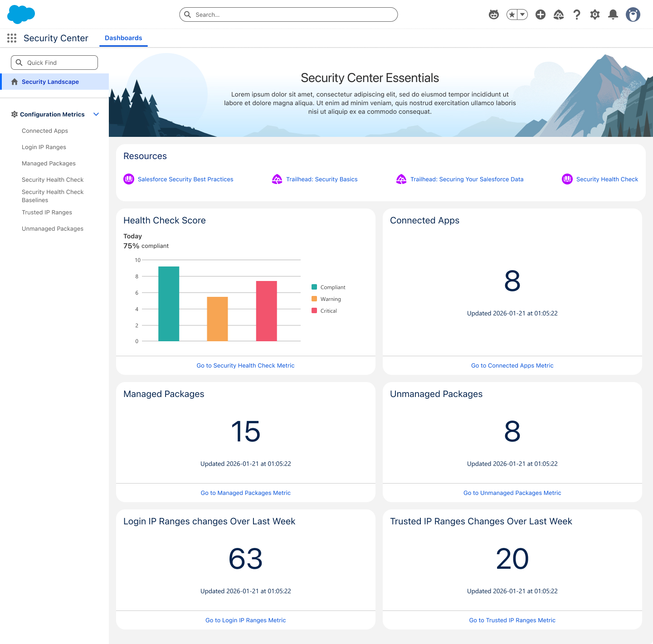Click the Resources section heading

click(145, 156)
